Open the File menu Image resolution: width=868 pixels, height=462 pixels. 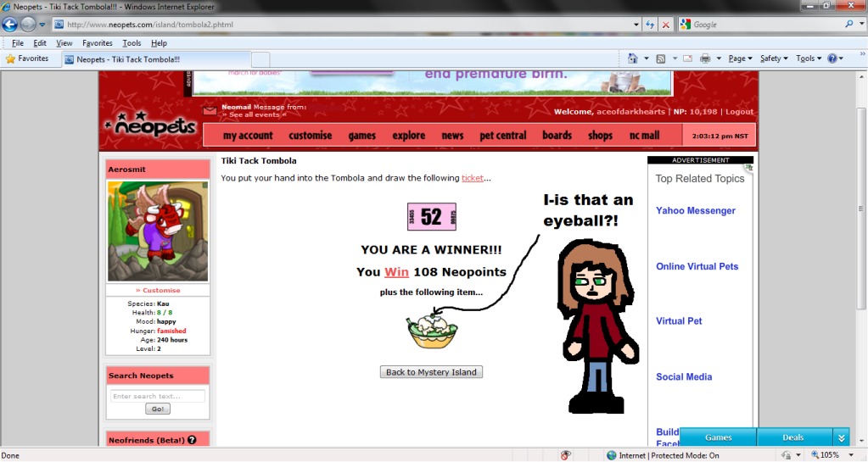click(18, 42)
